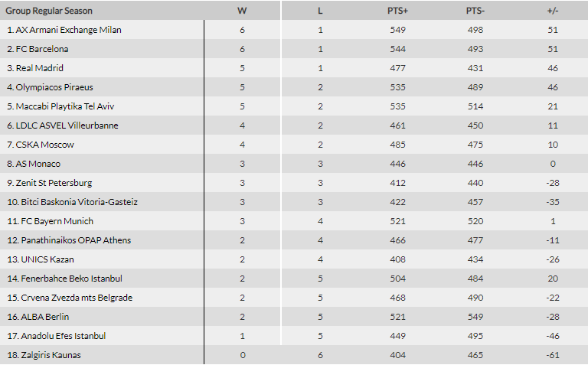Open Fenerbahce Beko Istanbul team entry
588x365 pixels.
tap(64, 279)
